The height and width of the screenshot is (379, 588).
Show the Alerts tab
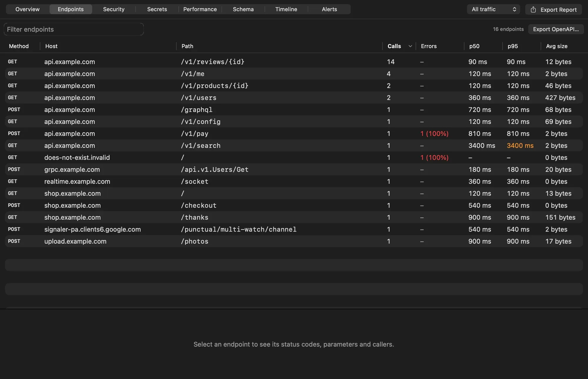click(329, 9)
